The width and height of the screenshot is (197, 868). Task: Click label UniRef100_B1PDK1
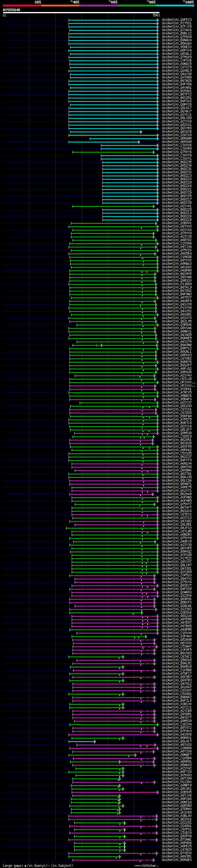pyautogui.click(x=177, y=91)
